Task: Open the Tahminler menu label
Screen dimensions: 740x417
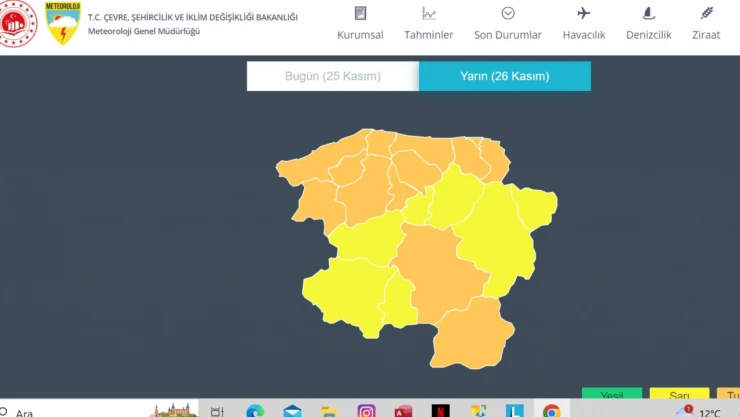Action: pyautogui.click(x=429, y=35)
